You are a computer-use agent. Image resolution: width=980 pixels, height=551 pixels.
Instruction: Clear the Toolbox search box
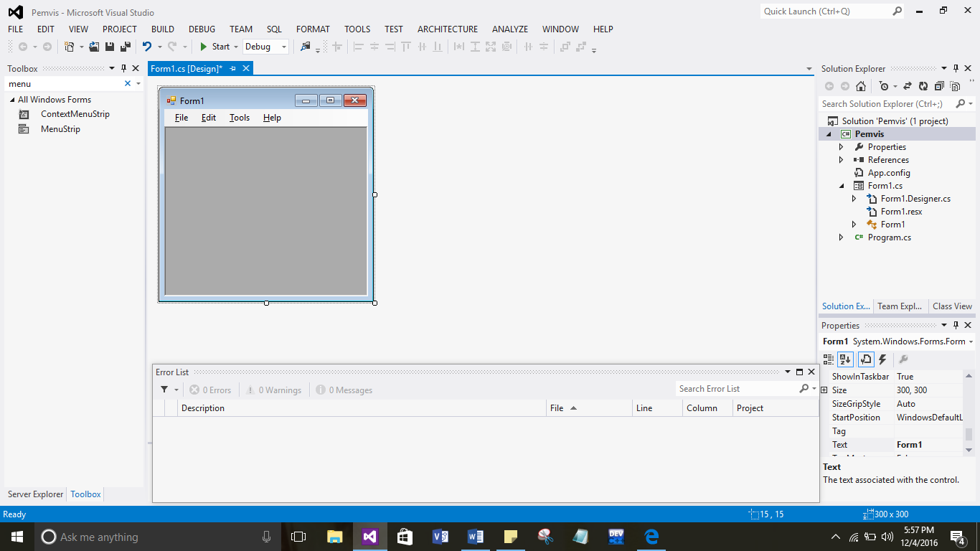[128, 84]
